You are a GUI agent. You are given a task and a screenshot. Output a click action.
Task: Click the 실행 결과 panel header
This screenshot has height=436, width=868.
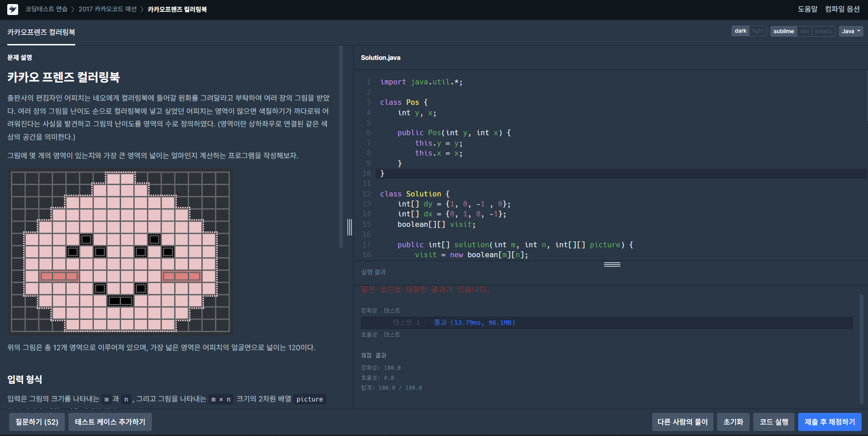coord(373,272)
